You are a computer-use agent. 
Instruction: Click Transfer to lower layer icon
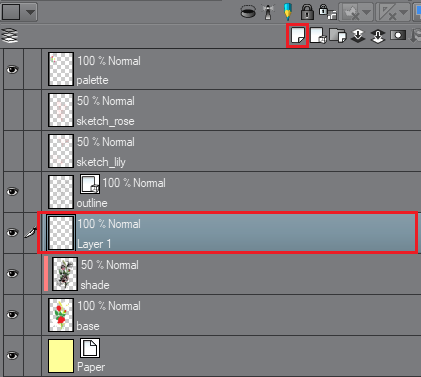pyautogui.click(x=358, y=36)
